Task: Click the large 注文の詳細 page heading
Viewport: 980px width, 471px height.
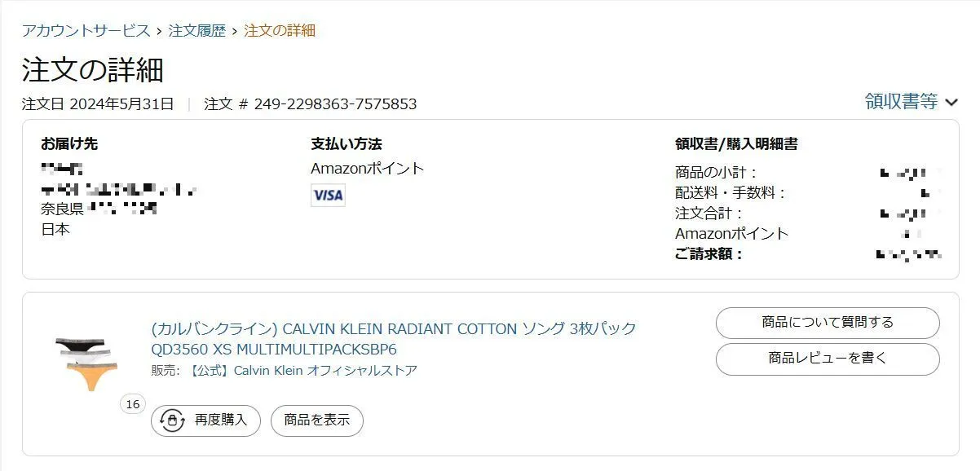Action: (93, 70)
